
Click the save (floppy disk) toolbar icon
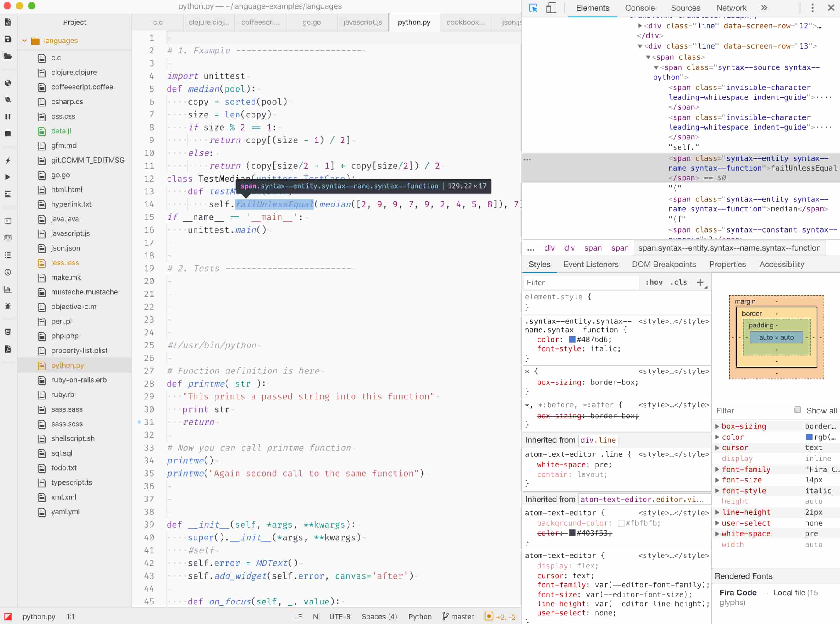[8, 39]
